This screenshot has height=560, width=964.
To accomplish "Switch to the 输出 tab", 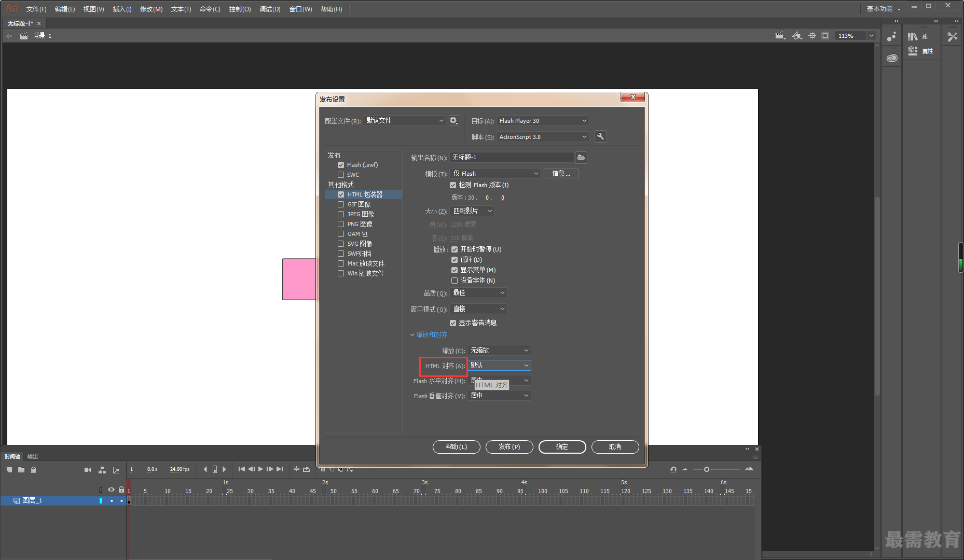I will click(33, 456).
